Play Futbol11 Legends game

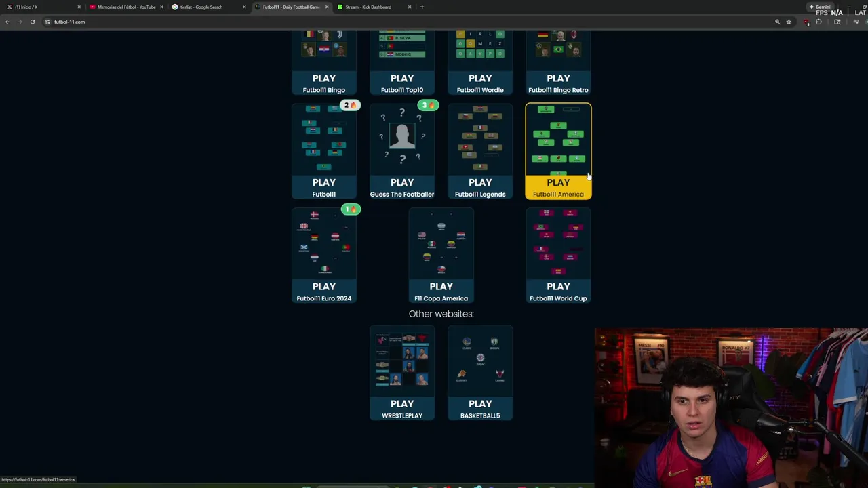point(480,187)
